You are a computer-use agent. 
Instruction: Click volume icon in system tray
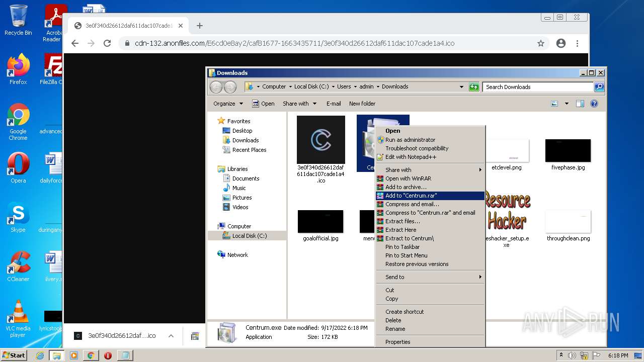pos(572,355)
